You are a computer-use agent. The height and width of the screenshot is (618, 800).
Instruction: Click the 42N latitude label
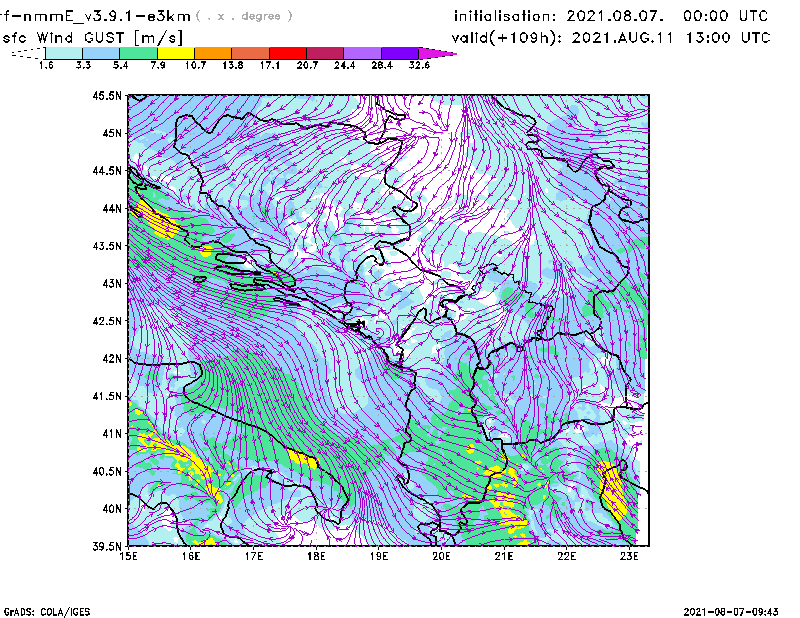[x=112, y=359]
